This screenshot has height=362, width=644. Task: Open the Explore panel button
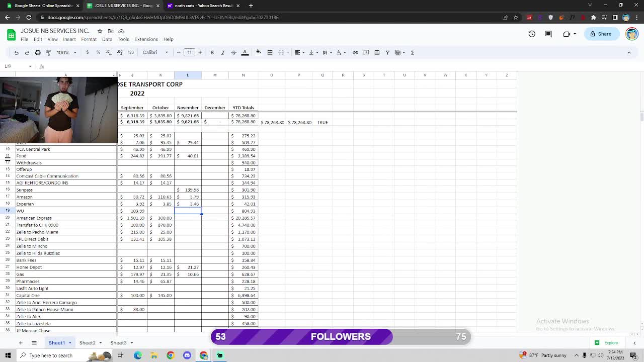click(x=606, y=343)
